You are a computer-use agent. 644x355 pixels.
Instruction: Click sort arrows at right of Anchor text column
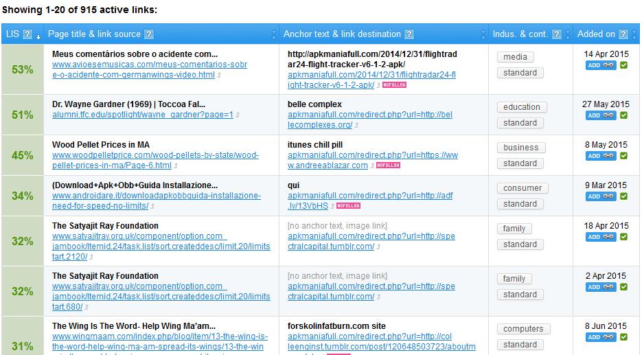482,34
